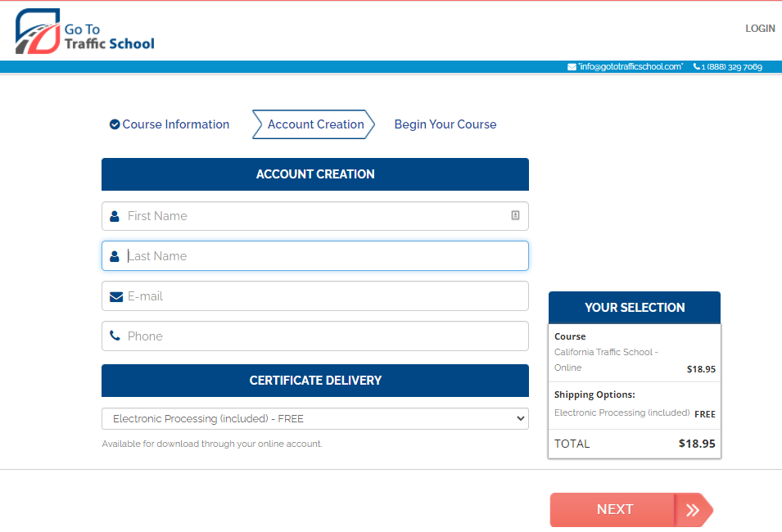The height and width of the screenshot is (532, 782).
Task: Go to the Course Information step
Action: pos(175,124)
